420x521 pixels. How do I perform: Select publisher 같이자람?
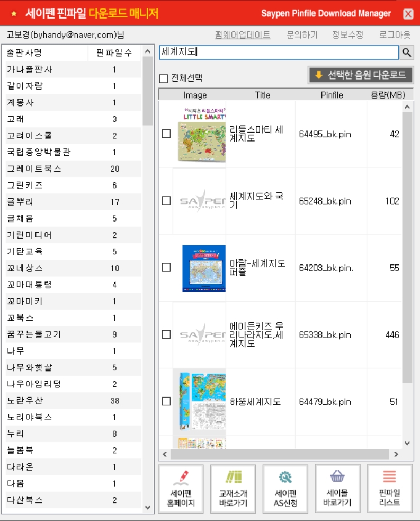point(74,86)
